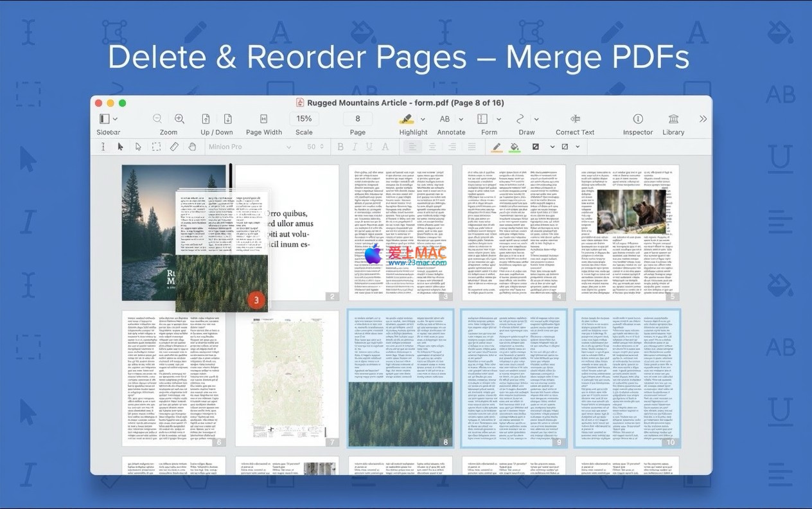This screenshot has height=509, width=812.
Task: Go to previous page with Up icon
Action: pos(206,119)
